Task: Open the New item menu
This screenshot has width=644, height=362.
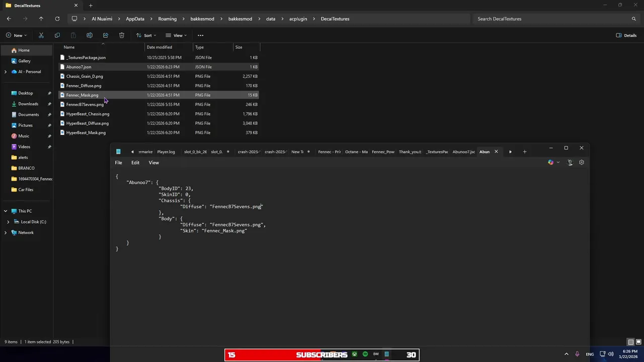Action: (16, 35)
